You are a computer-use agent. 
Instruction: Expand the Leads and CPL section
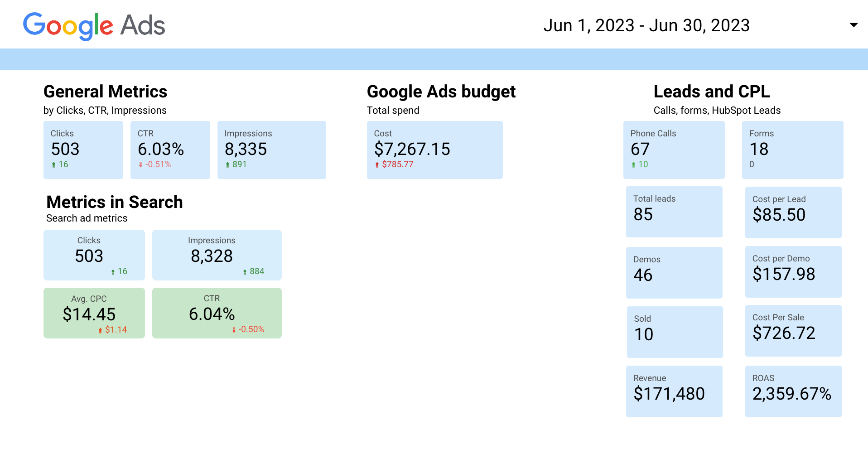coord(711,92)
